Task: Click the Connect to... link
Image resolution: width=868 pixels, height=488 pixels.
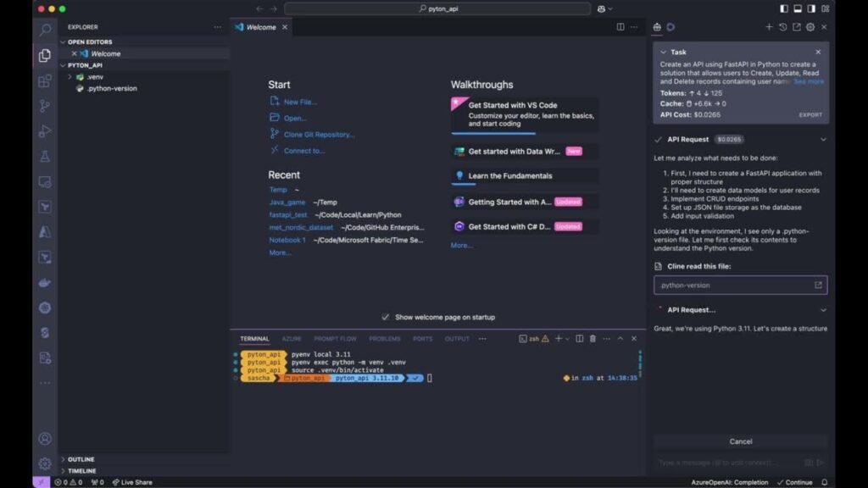Action: pyautogui.click(x=304, y=151)
